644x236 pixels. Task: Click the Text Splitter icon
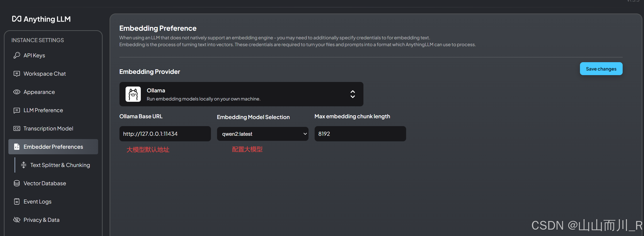(24, 165)
